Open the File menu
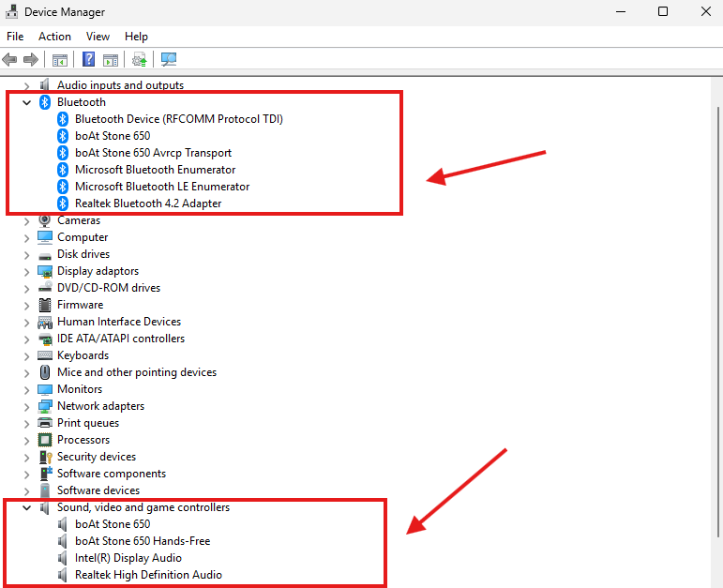This screenshot has height=588, width=723. (15, 37)
